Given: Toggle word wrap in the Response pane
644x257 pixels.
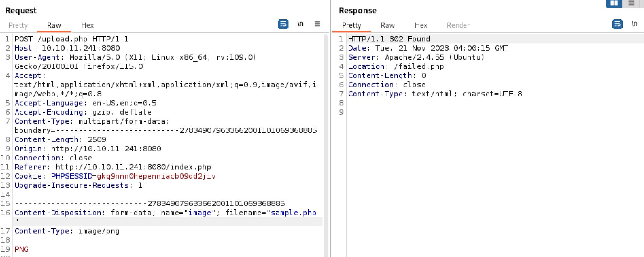Looking at the screenshot, I should [617, 24].
